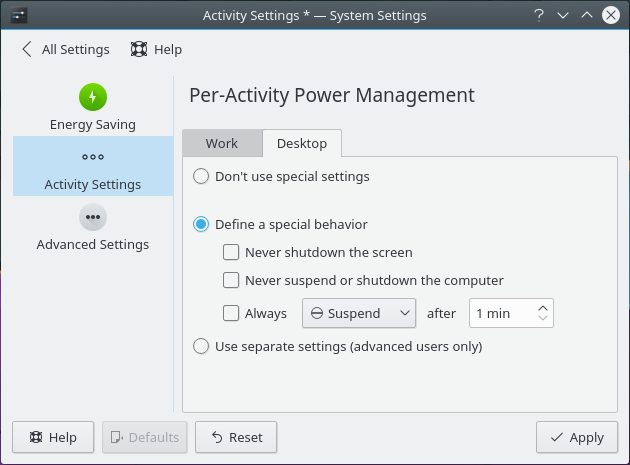
Task: Click inside the 1 min time field
Action: pyautogui.click(x=500, y=313)
